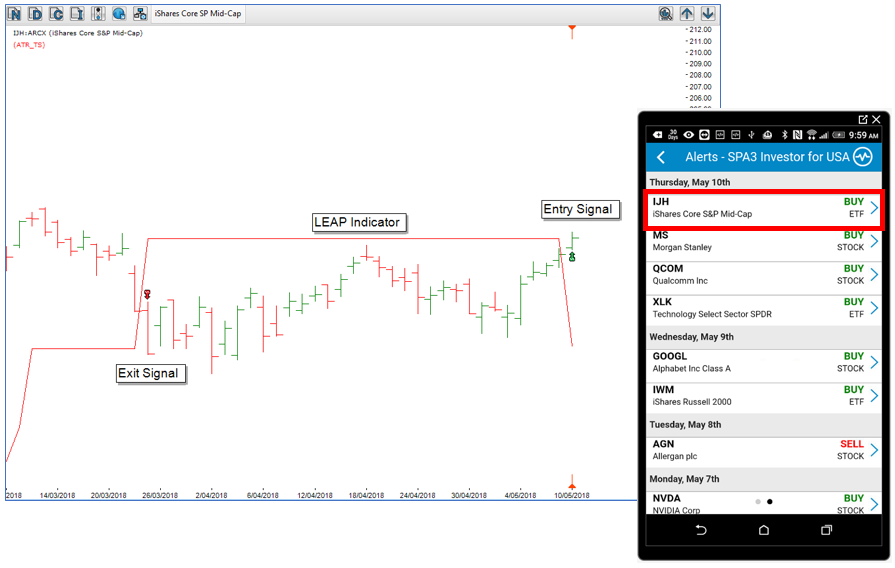Click the Entry Signal annotation label
Viewport: 895px width, 568px height.
pos(580,210)
